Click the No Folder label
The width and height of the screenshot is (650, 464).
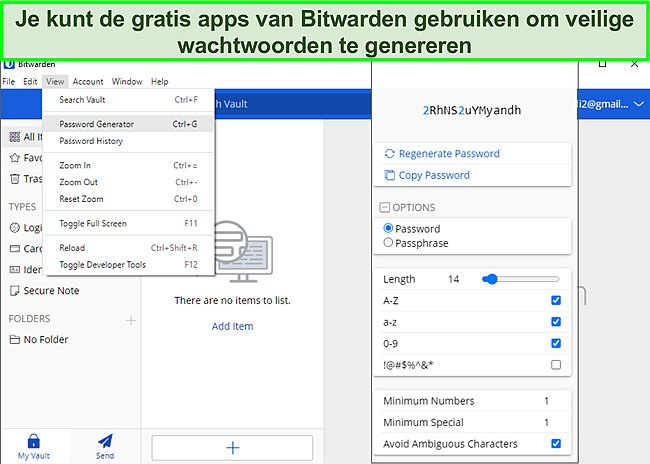point(46,340)
